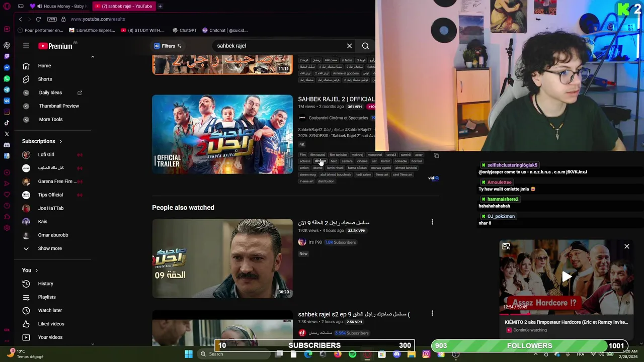Open Twitch in the Opera sidebar
644x362 pixels.
click(x=7, y=56)
